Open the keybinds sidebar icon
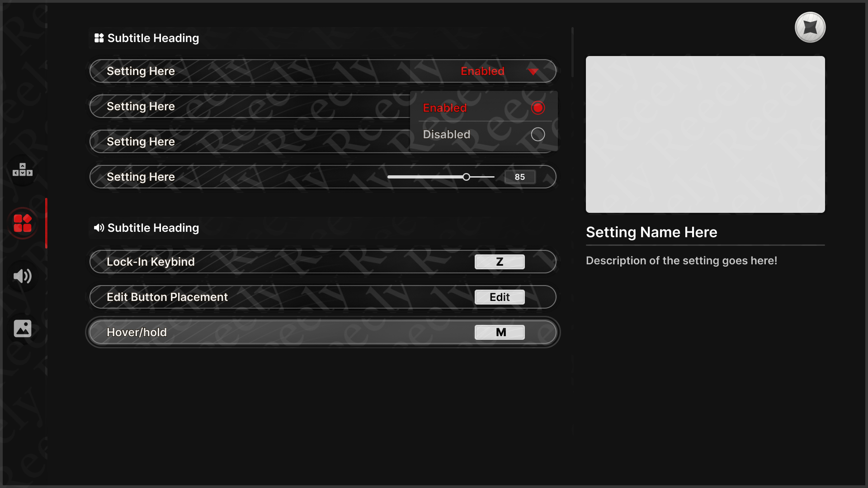The height and width of the screenshot is (488, 868). (x=23, y=170)
